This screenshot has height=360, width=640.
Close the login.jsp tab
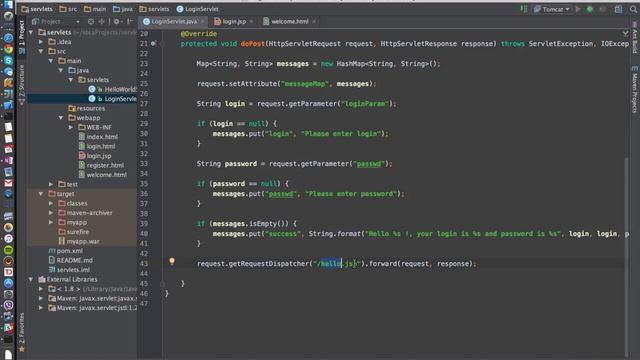click(x=251, y=22)
